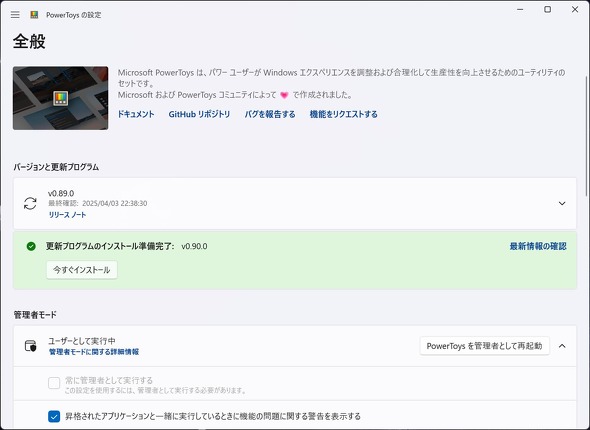
Task: Click the pink heart icon in description
Action: [x=284, y=95]
